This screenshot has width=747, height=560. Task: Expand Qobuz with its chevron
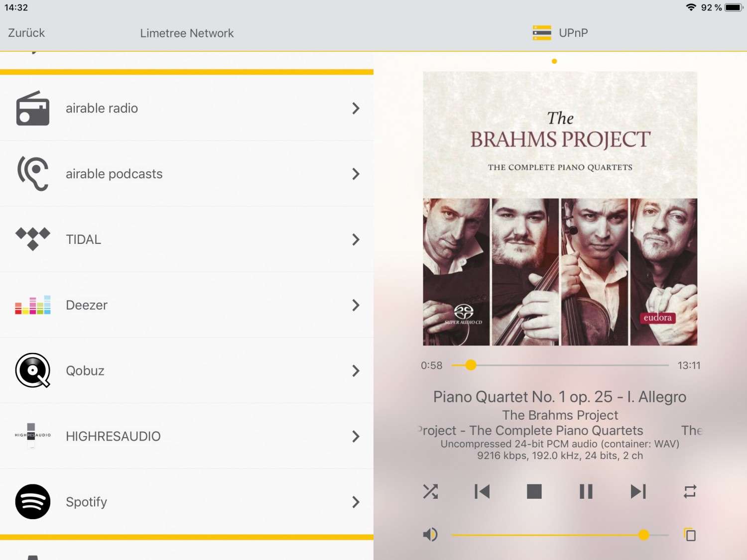coord(356,371)
